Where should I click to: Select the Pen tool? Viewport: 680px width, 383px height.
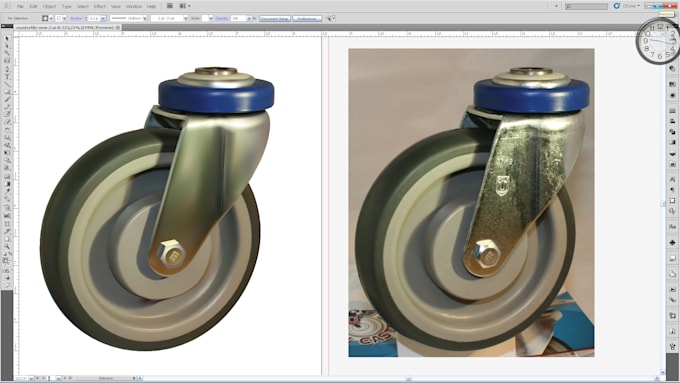coord(7,69)
